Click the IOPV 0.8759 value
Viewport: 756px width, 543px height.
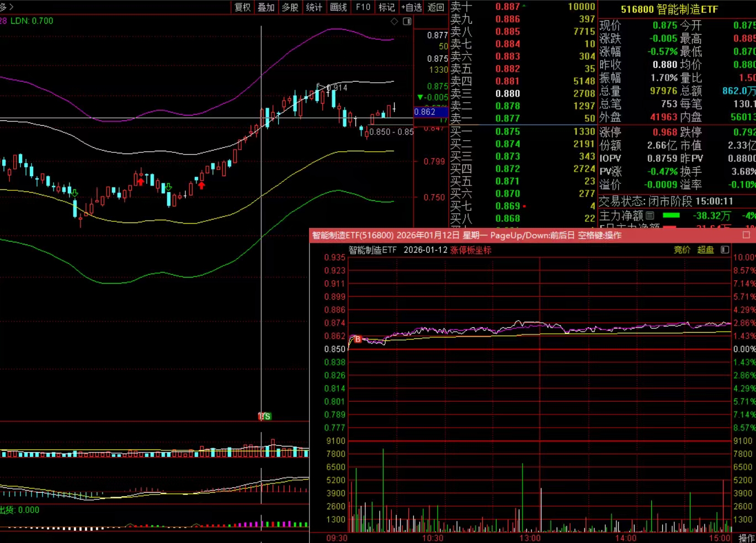662,158
